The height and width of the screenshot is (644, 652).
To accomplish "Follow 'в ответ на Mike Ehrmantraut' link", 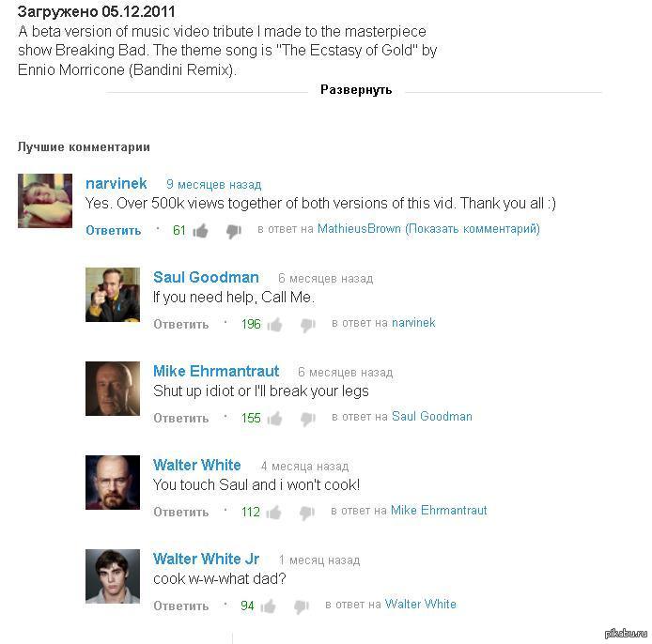I will tap(439, 510).
